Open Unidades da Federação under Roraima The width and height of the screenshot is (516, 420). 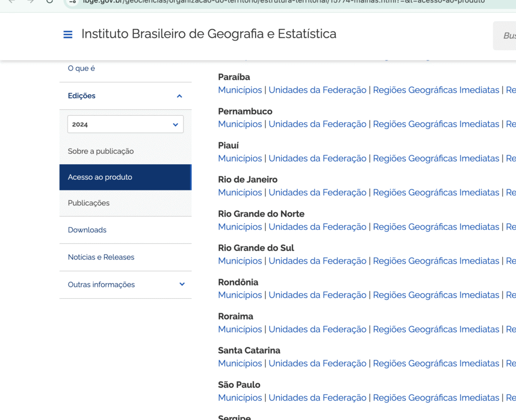coord(317,329)
